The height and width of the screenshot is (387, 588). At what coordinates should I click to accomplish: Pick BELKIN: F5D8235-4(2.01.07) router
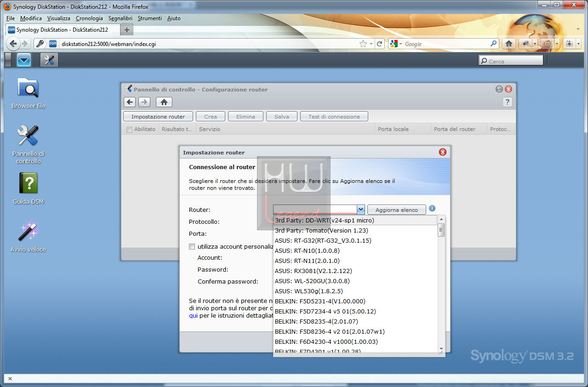pos(355,321)
